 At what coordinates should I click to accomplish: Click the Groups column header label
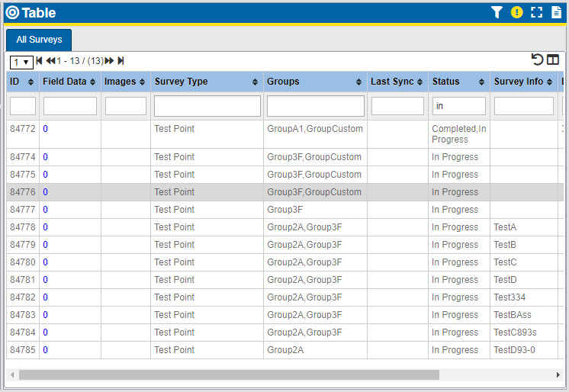(283, 82)
